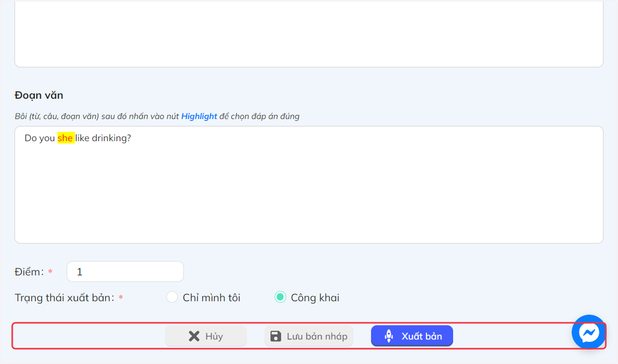Click the word "drinking?" in the passage

(111, 138)
